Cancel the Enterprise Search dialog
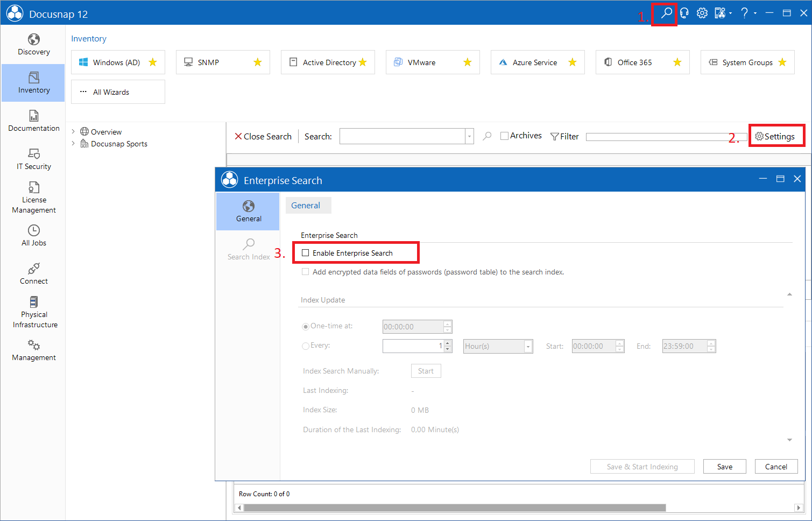 [776, 467]
